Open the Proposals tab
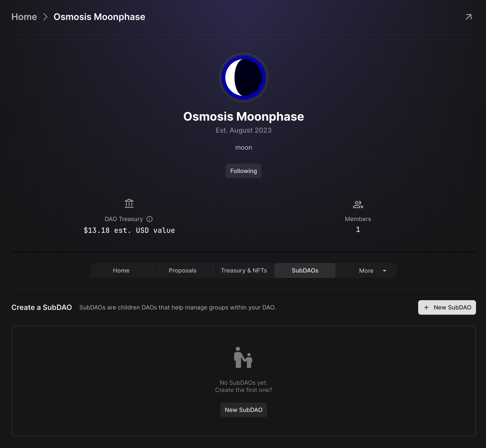 pyautogui.click(x=182, y=270)
